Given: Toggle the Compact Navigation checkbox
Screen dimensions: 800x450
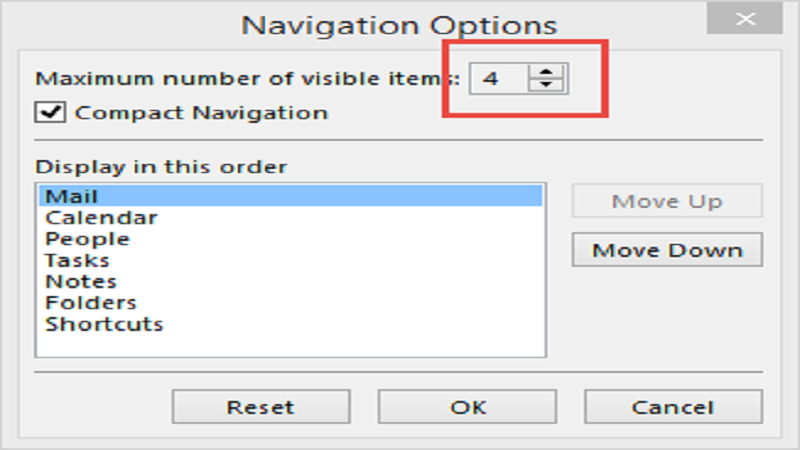Looking at the screenshot, I should click(47, 112).
